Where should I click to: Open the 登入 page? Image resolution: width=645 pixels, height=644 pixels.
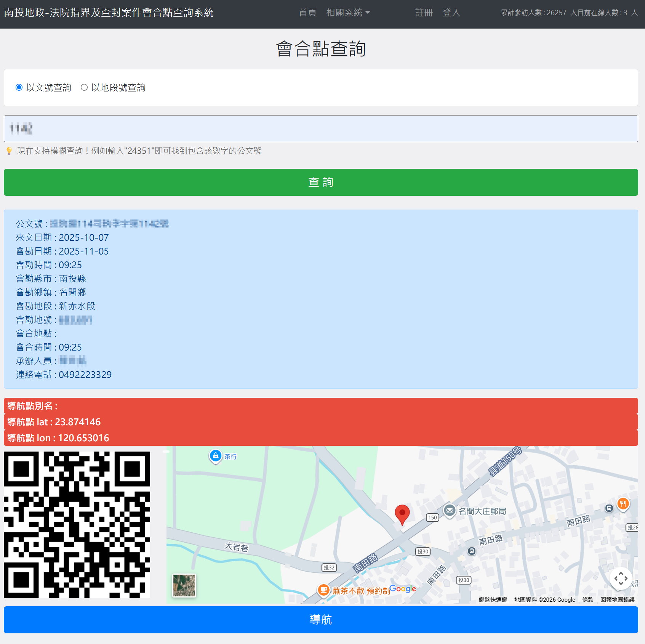[451, 13]
